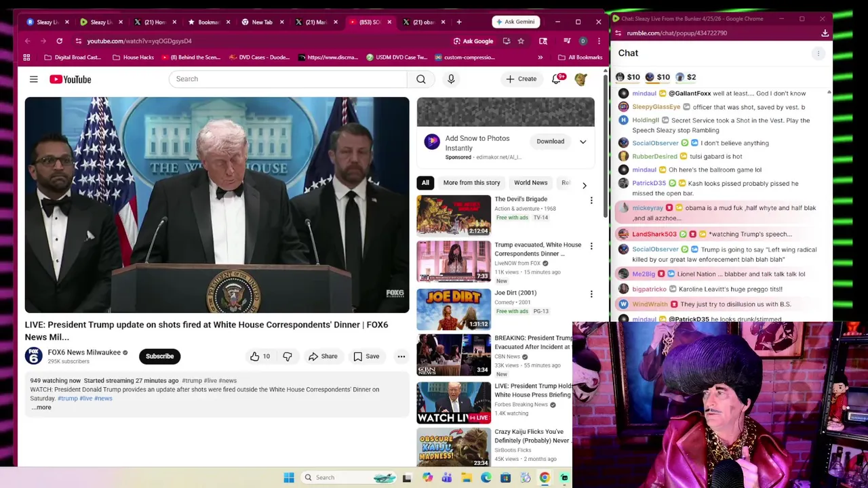Image resolution: width=868 pixels, height=488 pixels.
Task: Open the YouTube hamburger guide menu
Action: pyautogui.click(x=33, y=79)
